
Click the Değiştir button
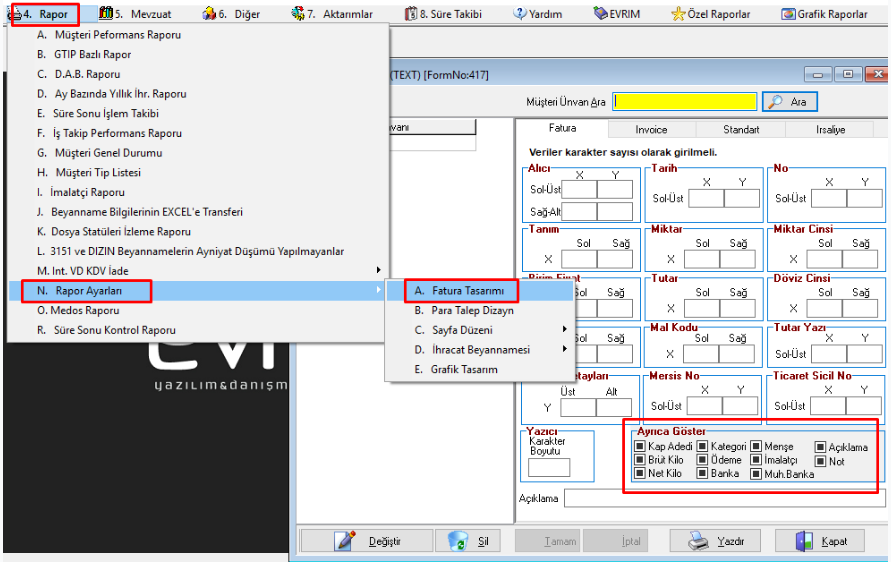click(367, 541)
